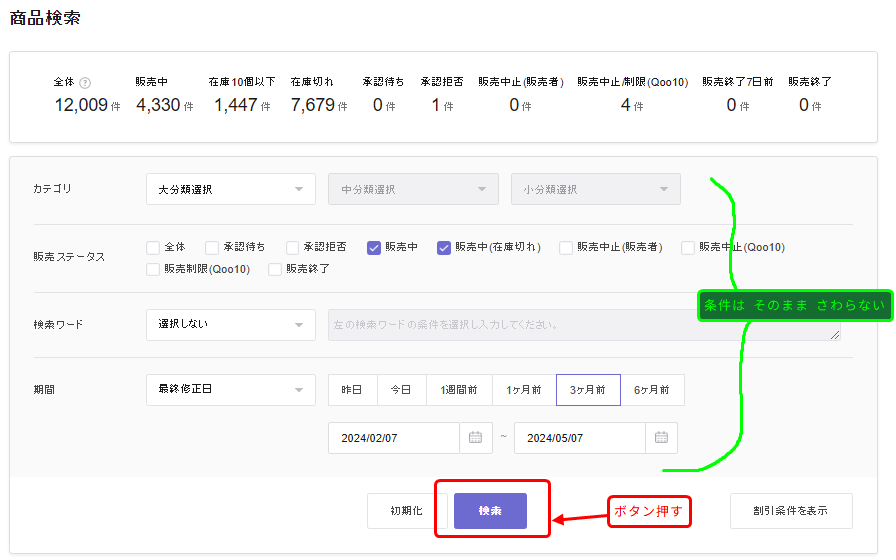Select the 今日 period option

pyautogui.click(x=401, y=390)
